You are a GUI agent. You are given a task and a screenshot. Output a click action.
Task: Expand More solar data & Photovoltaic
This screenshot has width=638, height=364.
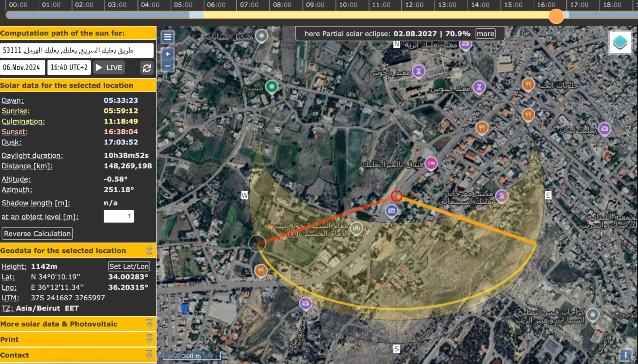pyautogui.click(x=149, y=324)
